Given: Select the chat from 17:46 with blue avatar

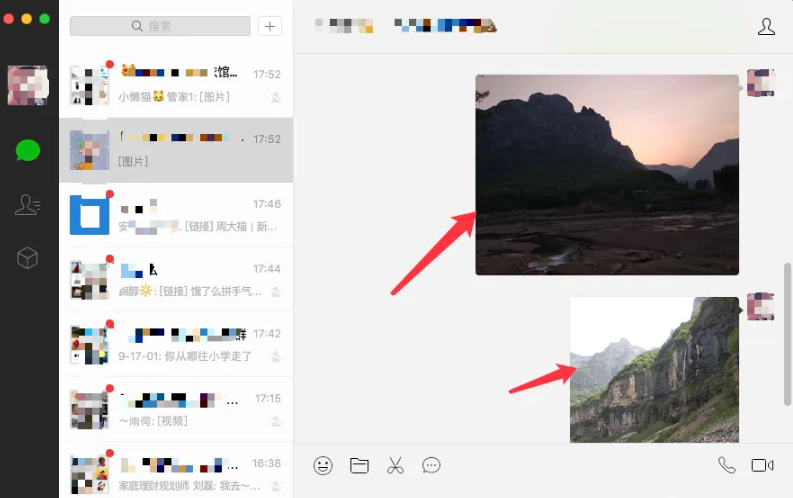Looking at the screenshot, I should [x=176, y=215].
